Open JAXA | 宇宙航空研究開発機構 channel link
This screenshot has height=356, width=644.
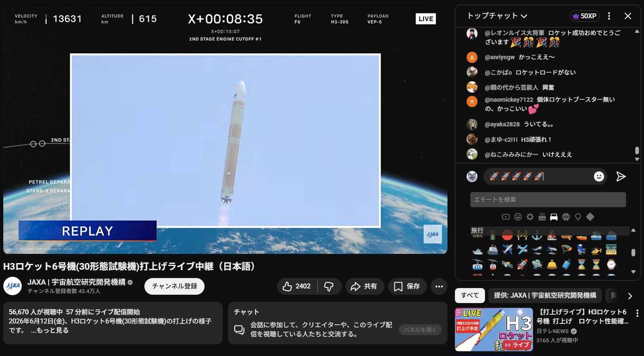click(x=76, y=282)
